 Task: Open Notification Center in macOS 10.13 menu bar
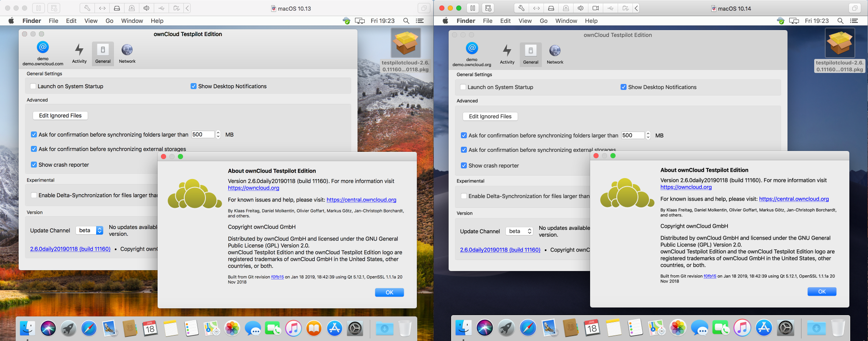(x=420, y=21)
